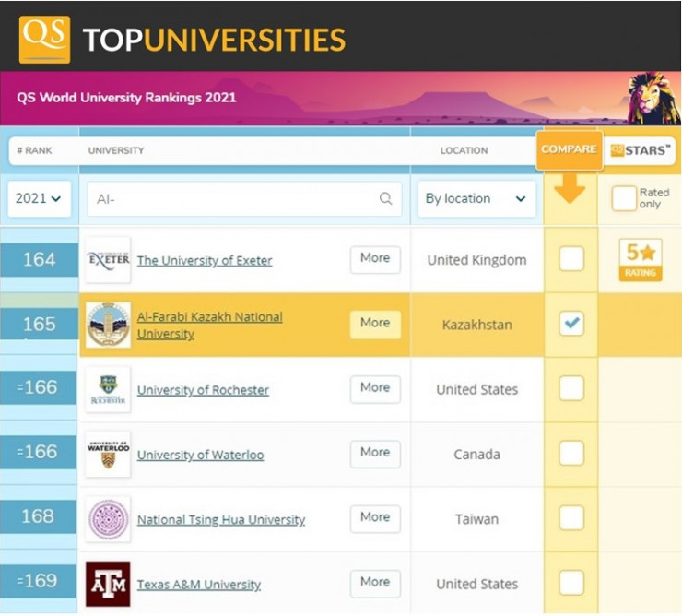Click the Texas A&M logo

pos(108,583)
